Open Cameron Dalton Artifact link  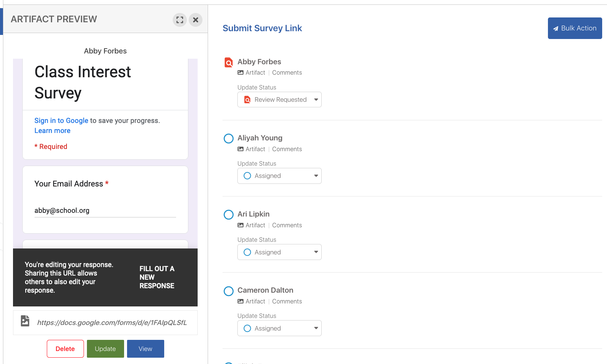[255, 301]
